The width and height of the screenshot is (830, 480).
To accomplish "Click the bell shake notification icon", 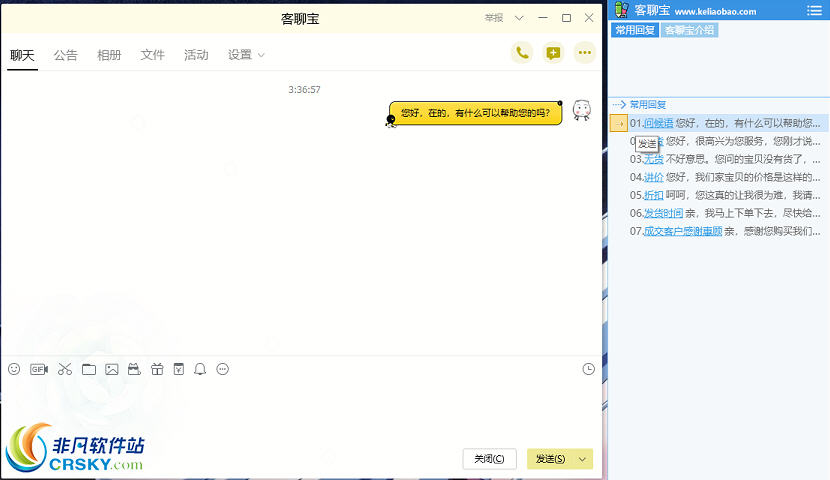I will (200, 369).
